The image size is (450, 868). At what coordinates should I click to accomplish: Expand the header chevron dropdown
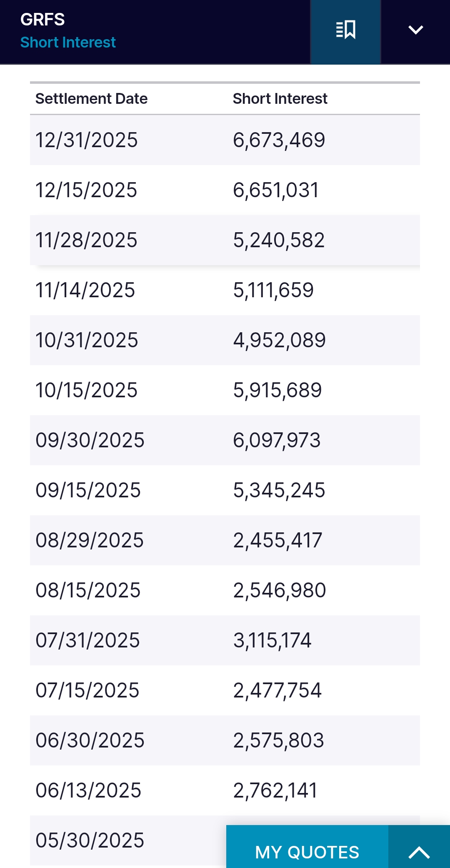click(x=415, y=30)
